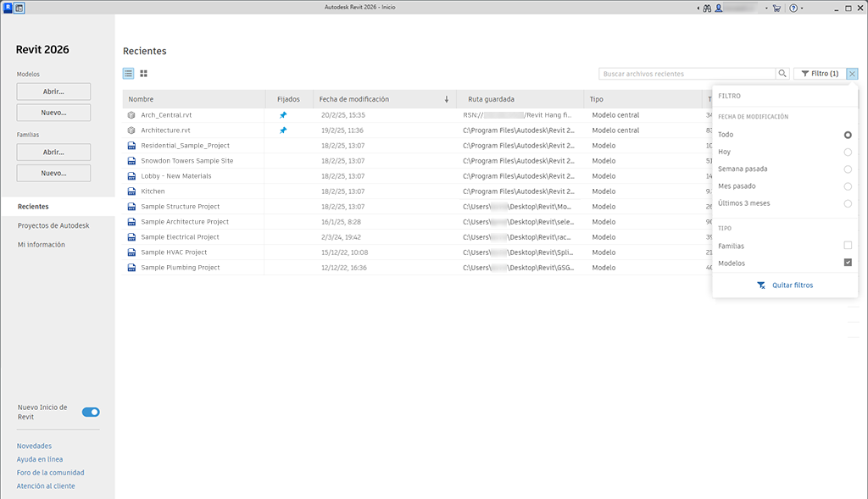Viewport: 868px width, 499px height.
Task: Click the funnel icon next to Quitar filtros
Action: pos(761,286)
